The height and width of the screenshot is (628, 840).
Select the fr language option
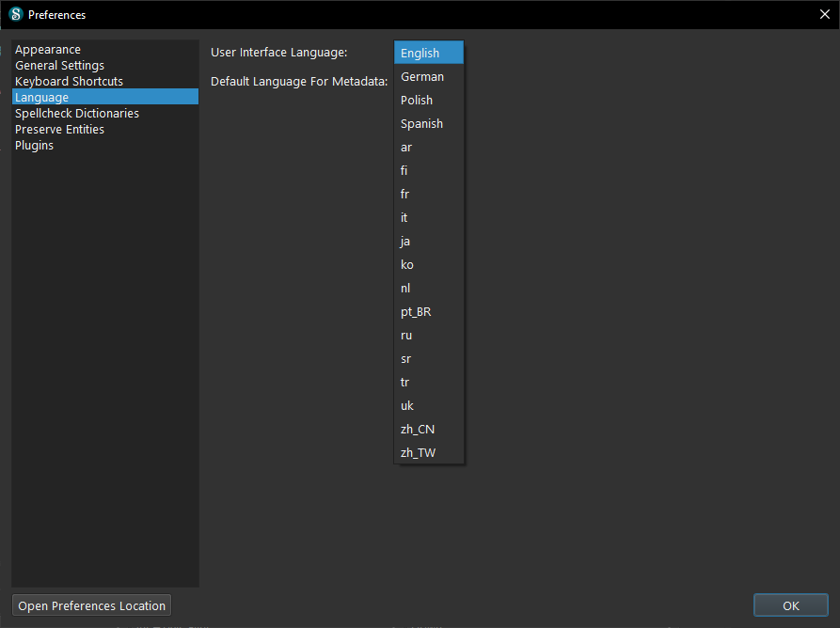pos(405,195)
